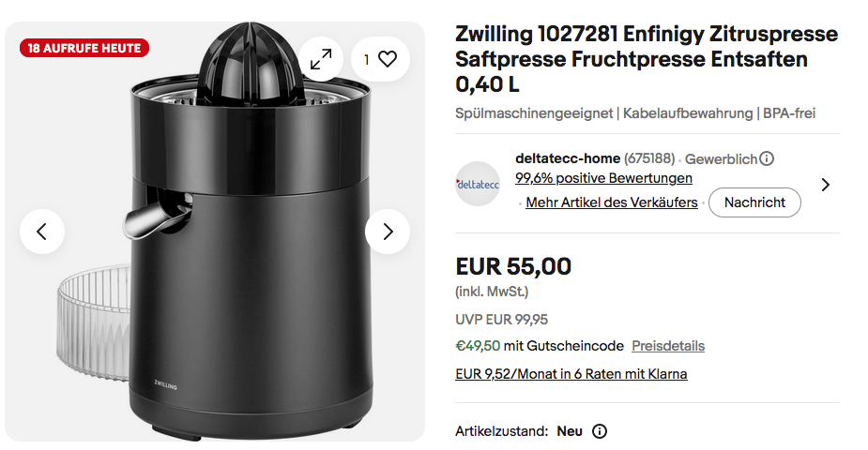This screenshot has width=868, height=450.
Task: Click the Zwilling Enfinigy Zitruspresse title
Action: (x=647, y=59)
